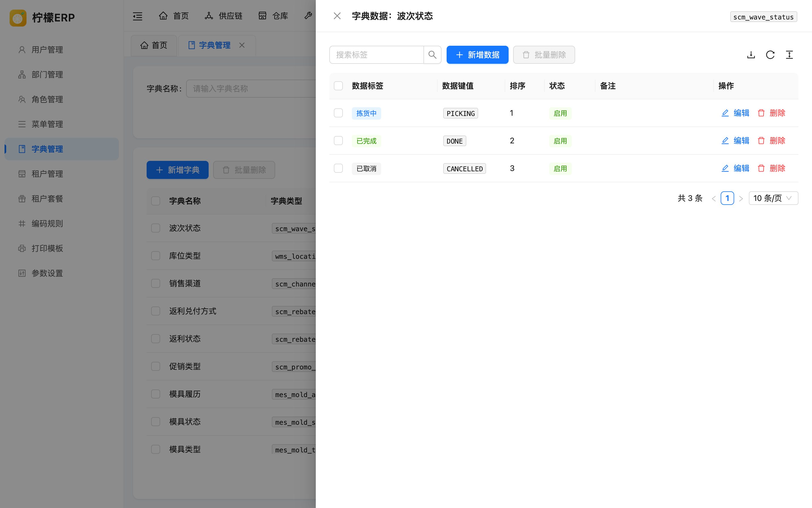Screen dimensions: 812x508
Task: Open 仓库 in the top navigation
Action: click(x=273, y=16)
